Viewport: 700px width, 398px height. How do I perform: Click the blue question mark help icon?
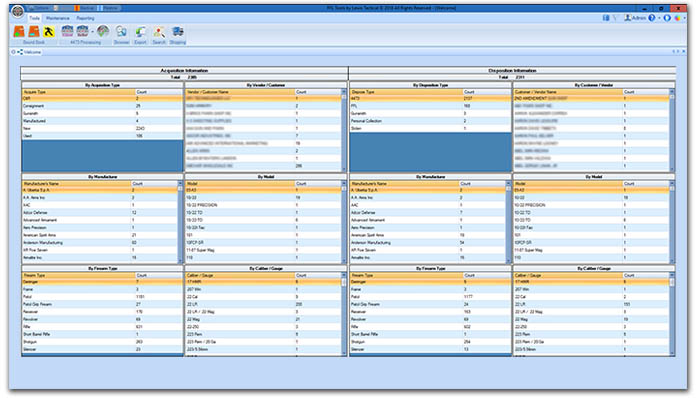652,18
